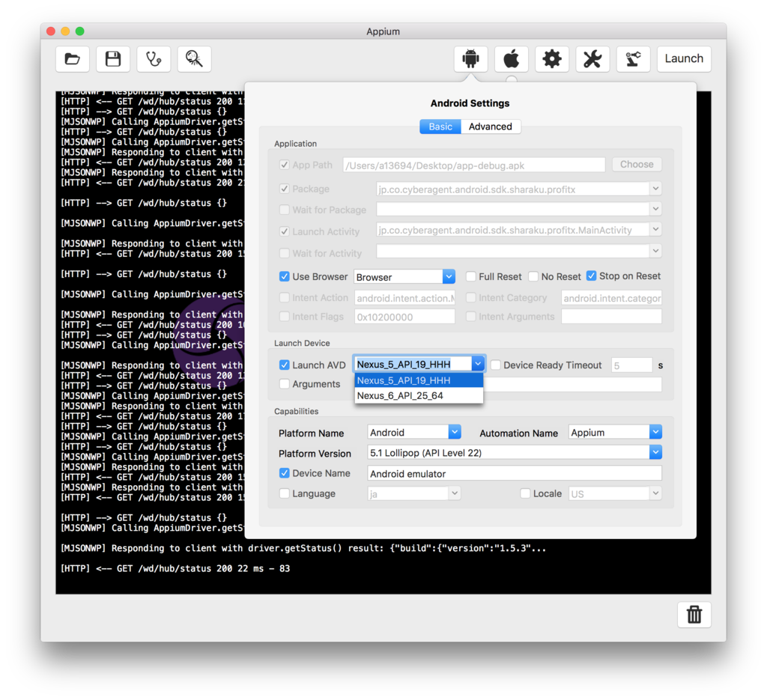Open the Platform Version dropdown
The height and width of the screenshot is (700, 767).
coord(655,453)
